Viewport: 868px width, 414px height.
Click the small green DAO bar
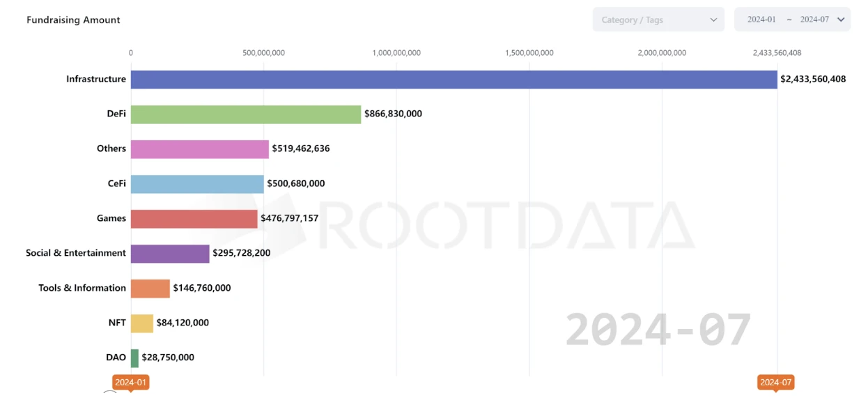point(134,358)
